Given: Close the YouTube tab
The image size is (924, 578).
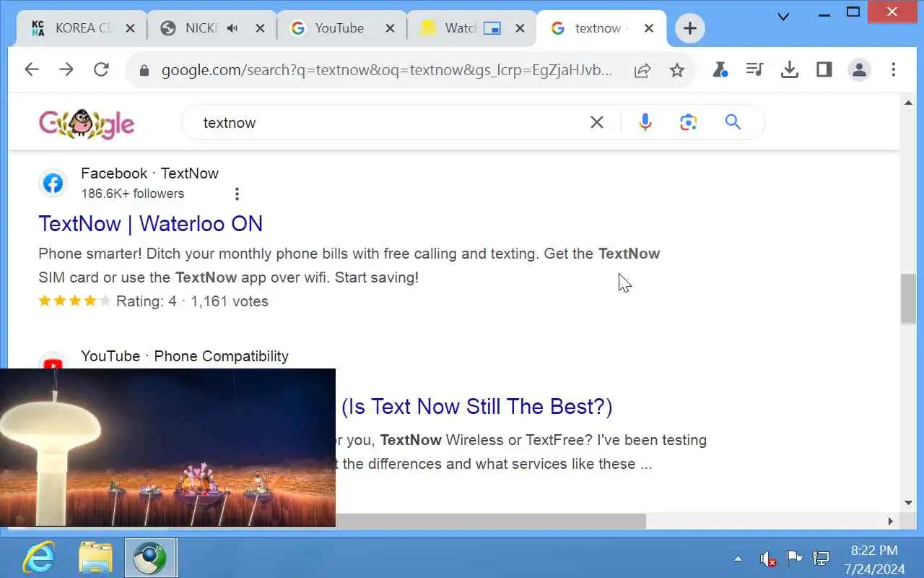Looking at the screenshot, I should [x=390, y=28].
